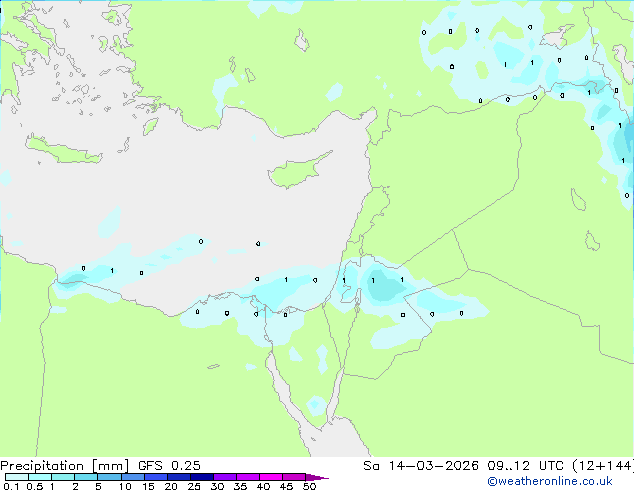Select the 5–10 mm legend swatch

pos(109,477)
